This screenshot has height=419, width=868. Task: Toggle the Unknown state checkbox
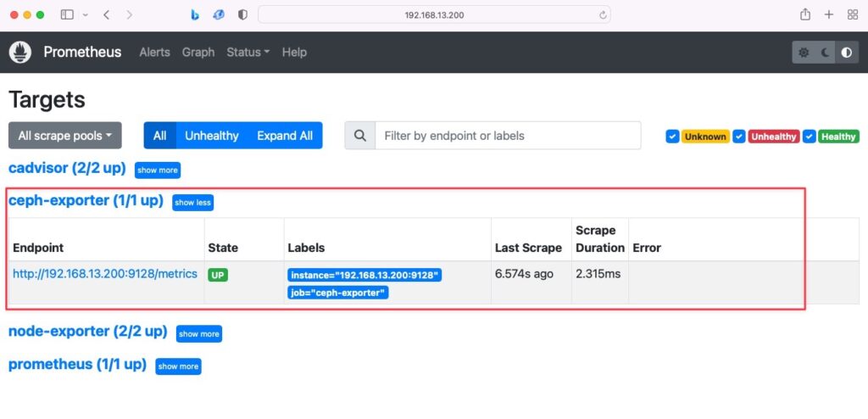click(x=672, y=137)
